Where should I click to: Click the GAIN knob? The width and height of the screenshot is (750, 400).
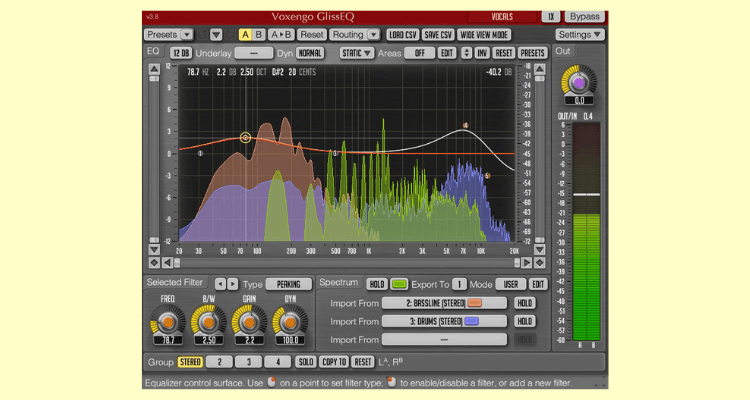(x=249, y=323)
